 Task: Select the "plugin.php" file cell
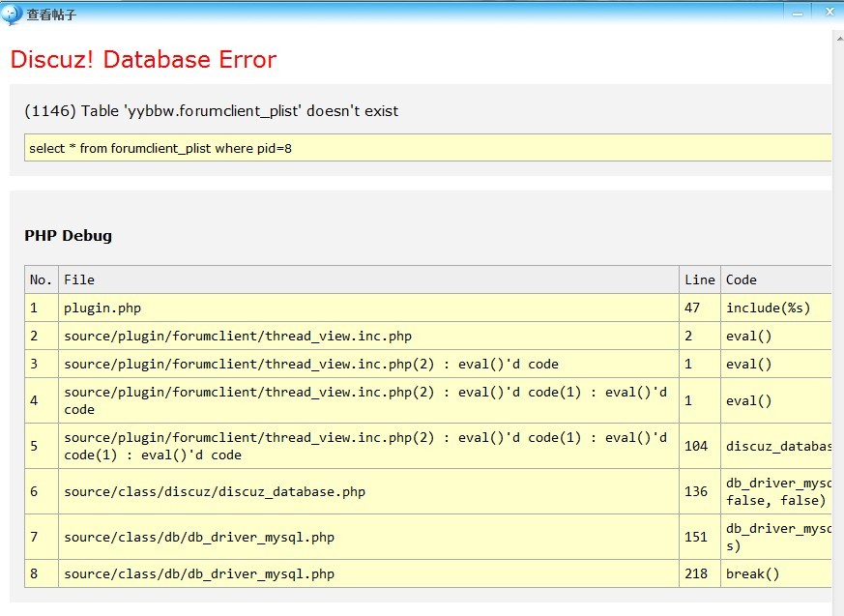coord(368,308)
